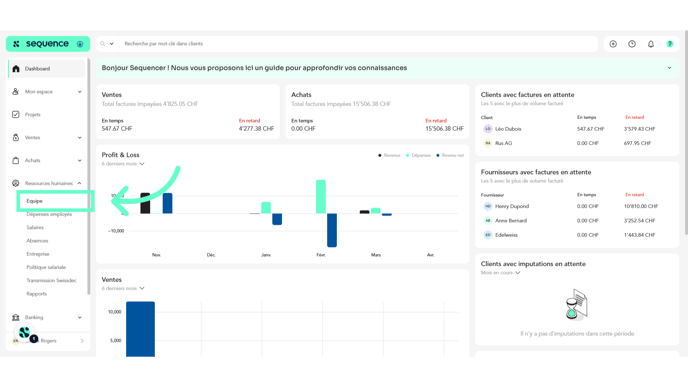688x387 pixels.
Task: Expand the Ventes sidebar menu chevron
Action: coord(79,138)
